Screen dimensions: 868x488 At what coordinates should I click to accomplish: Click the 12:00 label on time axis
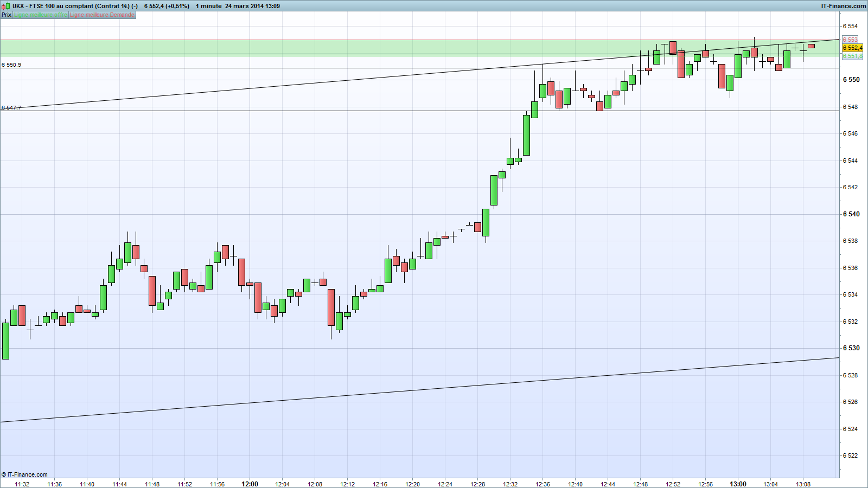(250, 484)
